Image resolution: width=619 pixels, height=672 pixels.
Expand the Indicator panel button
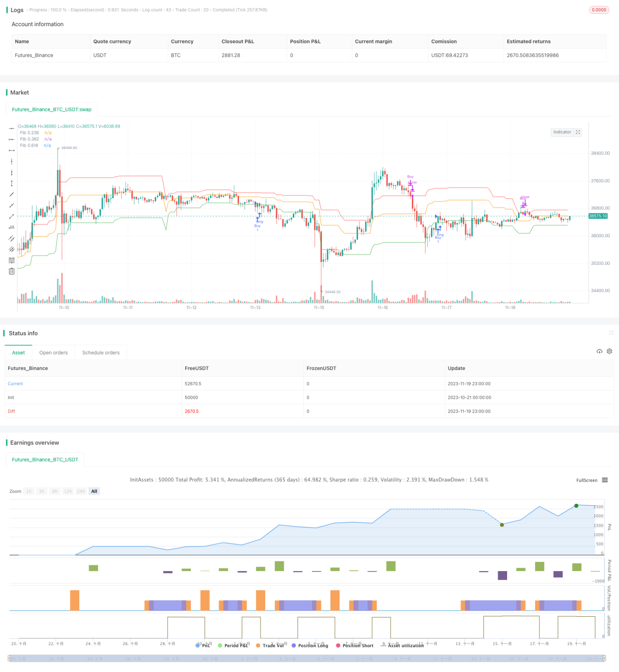point(566,132)
